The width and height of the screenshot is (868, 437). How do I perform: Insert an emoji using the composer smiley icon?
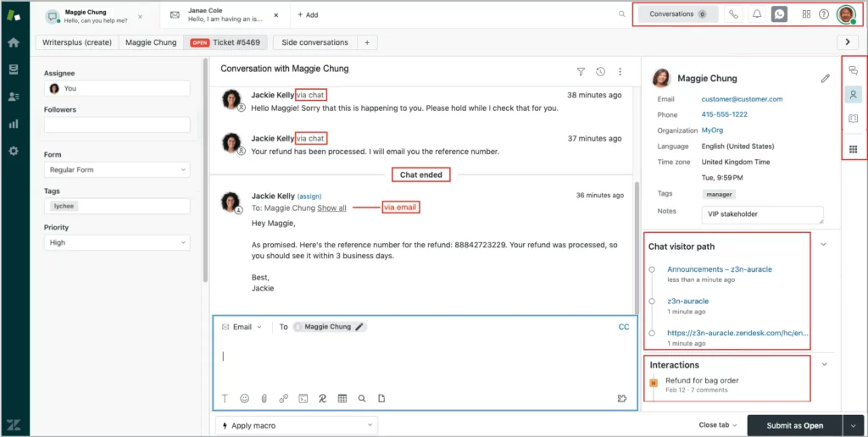coord(245,398)
